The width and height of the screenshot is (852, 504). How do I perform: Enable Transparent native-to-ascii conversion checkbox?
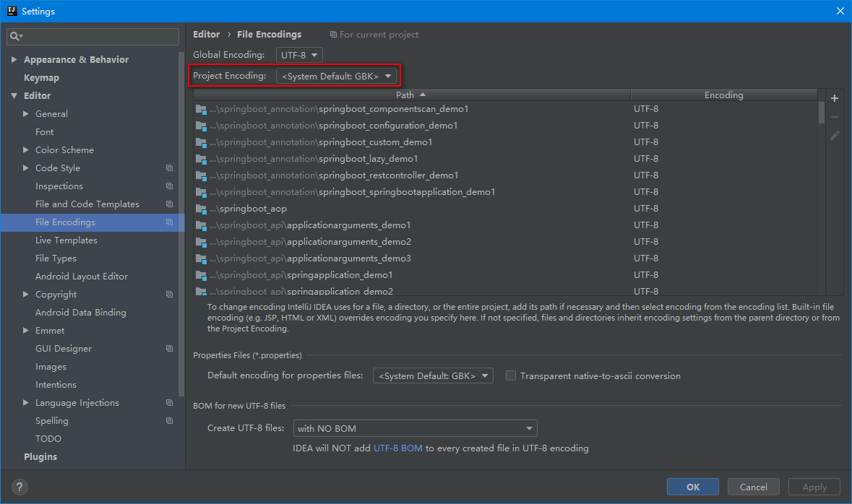(511, 375)
